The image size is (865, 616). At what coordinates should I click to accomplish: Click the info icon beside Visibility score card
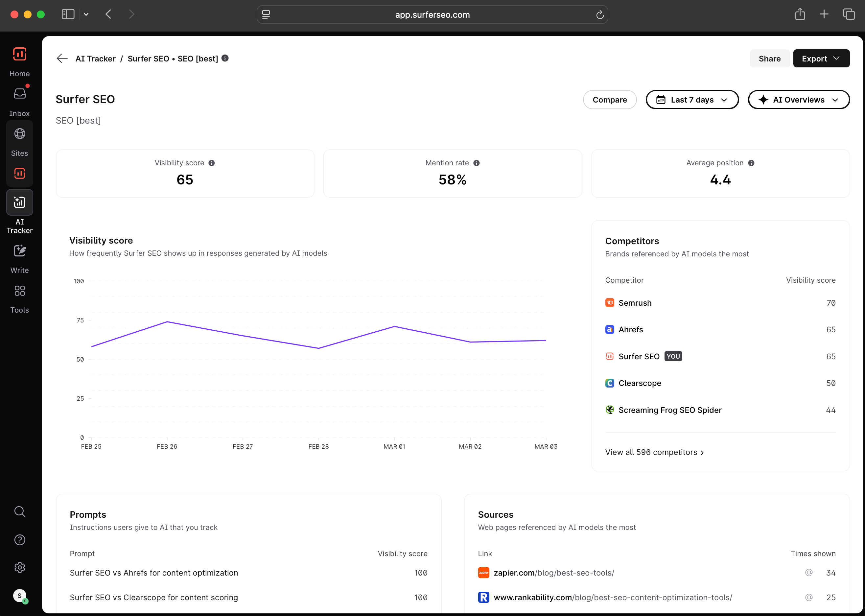coord(212,163)
